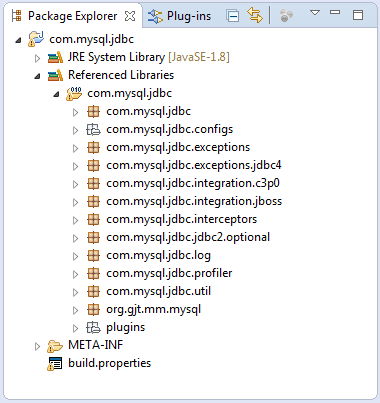
Task: Collapse the Referenced Libraries node
Action: [37, 77]
